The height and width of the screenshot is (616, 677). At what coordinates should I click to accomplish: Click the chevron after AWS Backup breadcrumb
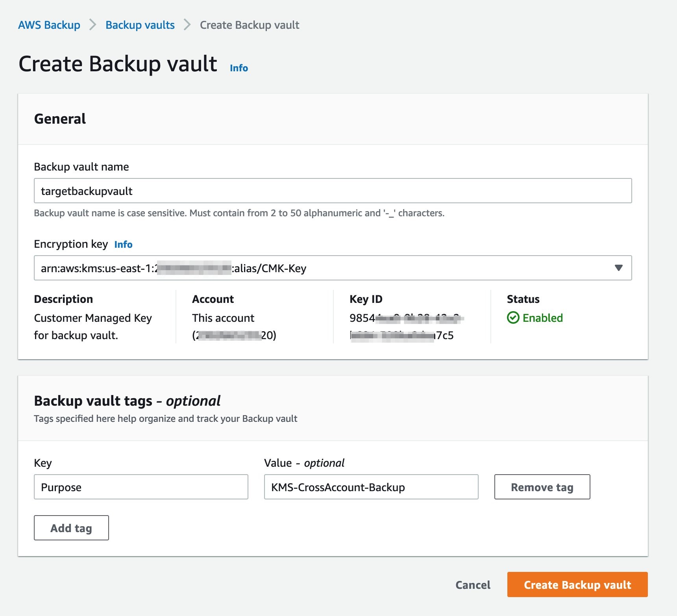pyautogui.click(x=93, y=25)
